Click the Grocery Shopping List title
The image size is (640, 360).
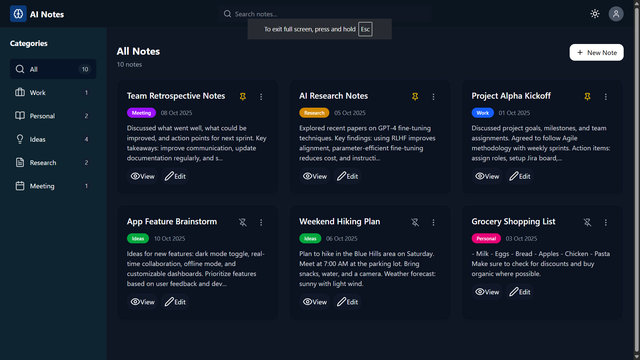[x=513, y=222]
